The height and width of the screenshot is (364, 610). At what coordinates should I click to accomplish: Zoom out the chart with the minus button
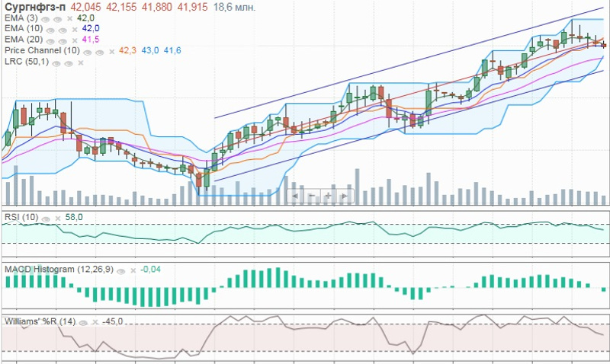(312, 196)
